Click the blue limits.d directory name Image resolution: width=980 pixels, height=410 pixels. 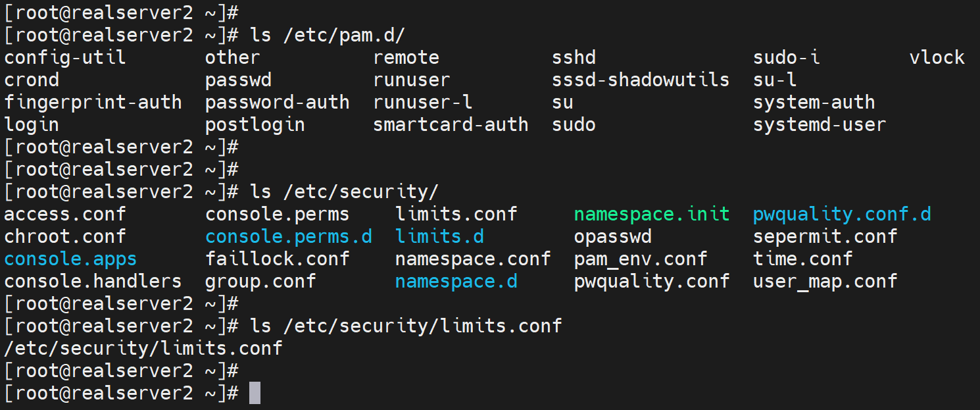pyautogui.click(x=439, y=236)
